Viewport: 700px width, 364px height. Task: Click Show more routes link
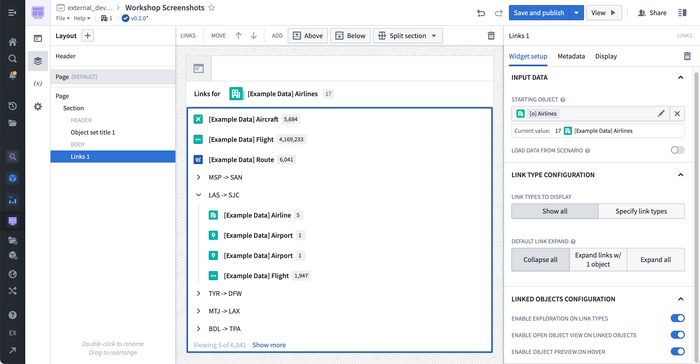pyautogui.click(x=269, y=345)
